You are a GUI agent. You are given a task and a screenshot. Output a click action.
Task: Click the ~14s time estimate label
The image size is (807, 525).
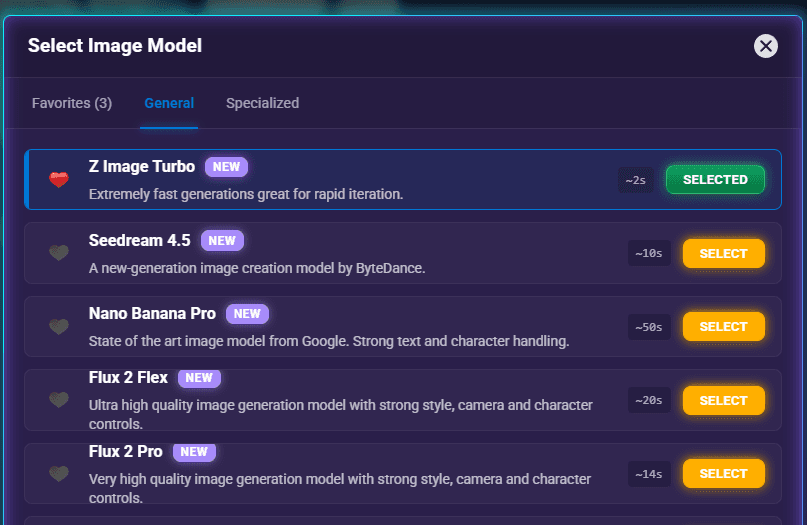click(x=649, y=474)
